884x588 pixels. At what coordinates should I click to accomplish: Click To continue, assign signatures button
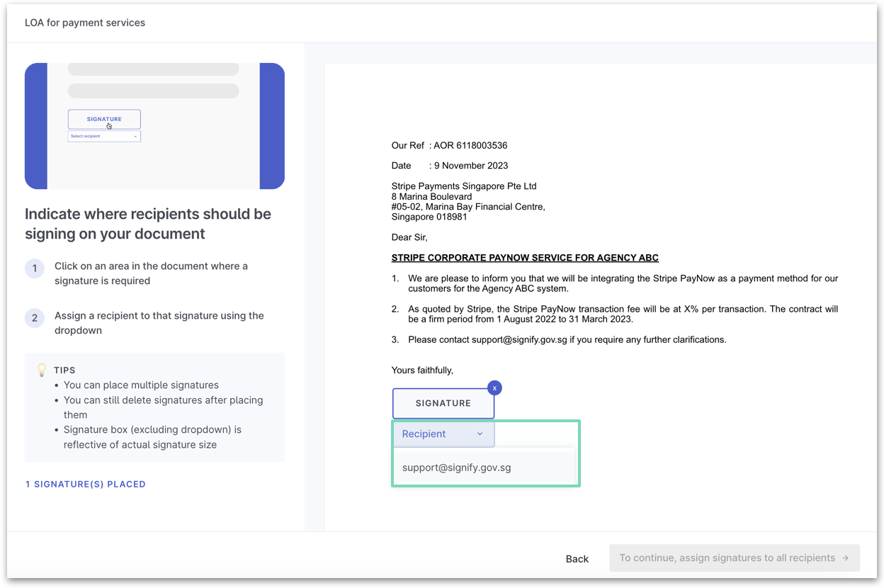click(x=735, y=558)
